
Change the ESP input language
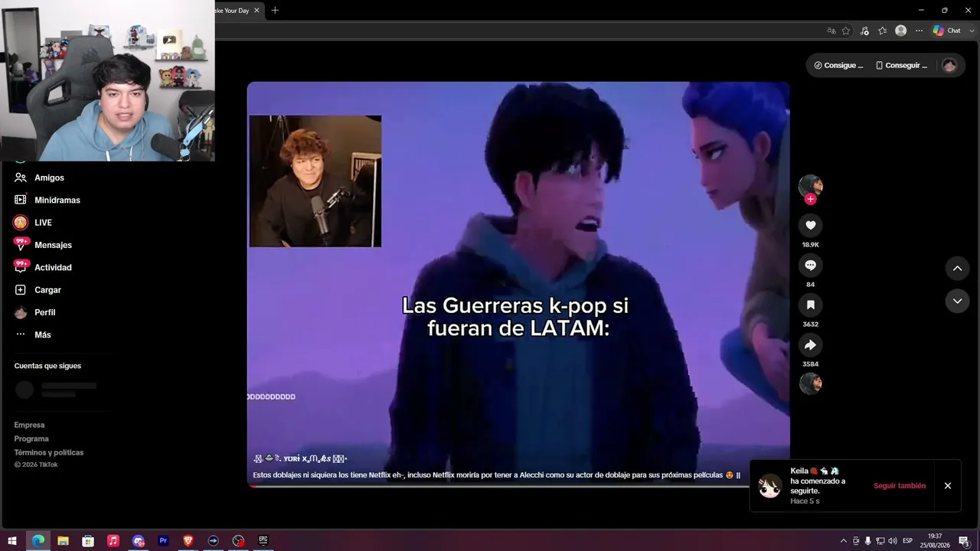coord(909,541)
